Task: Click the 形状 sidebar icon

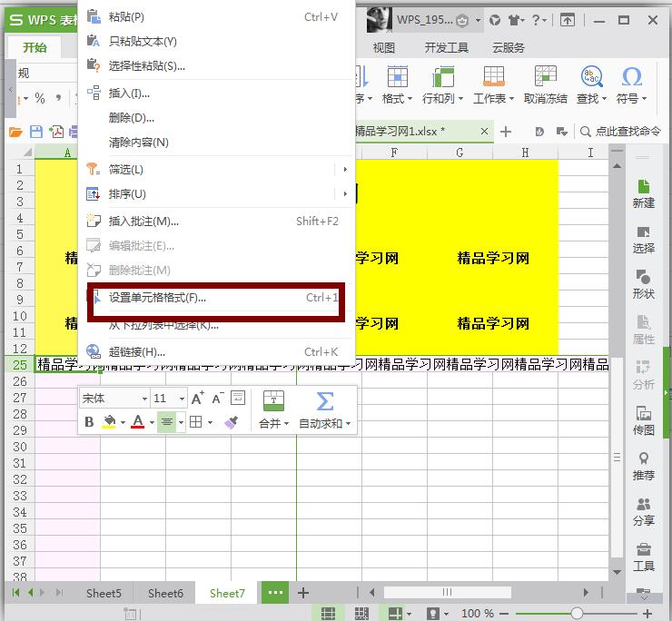Action: [643, 284]
